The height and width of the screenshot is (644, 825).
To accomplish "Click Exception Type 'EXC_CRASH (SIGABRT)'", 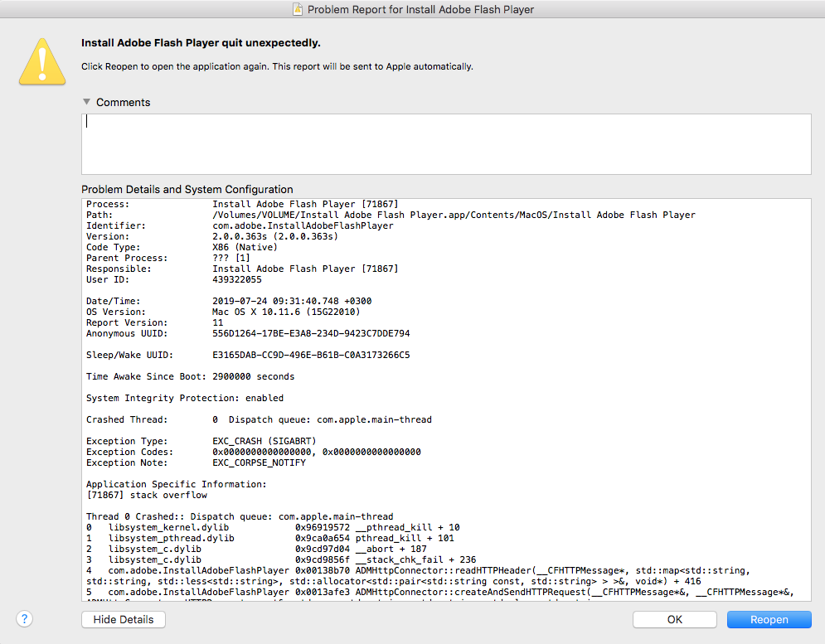I will click(x=264, y=442).
